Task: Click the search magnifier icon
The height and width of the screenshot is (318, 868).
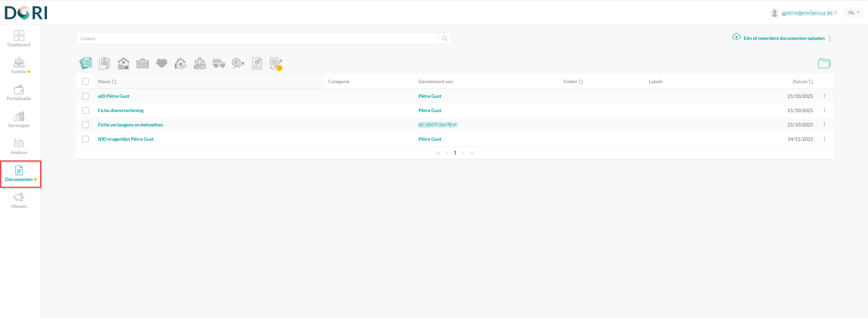Action: point(445,39)
